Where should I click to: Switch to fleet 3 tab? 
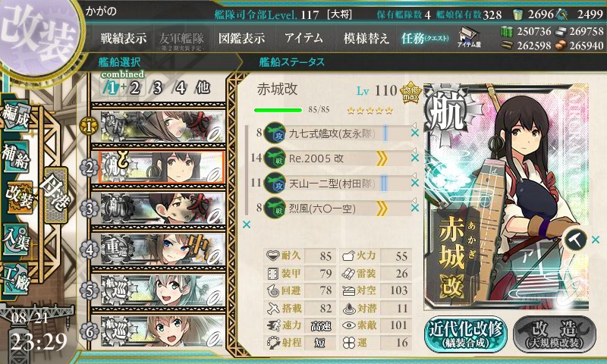157,88
